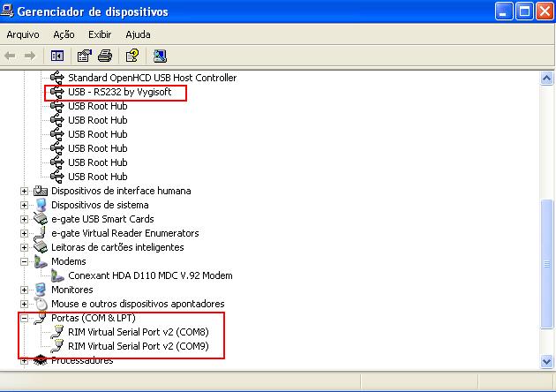Expand Dispositivos de interface humana node
556x392 pixels.
(24, 192)
